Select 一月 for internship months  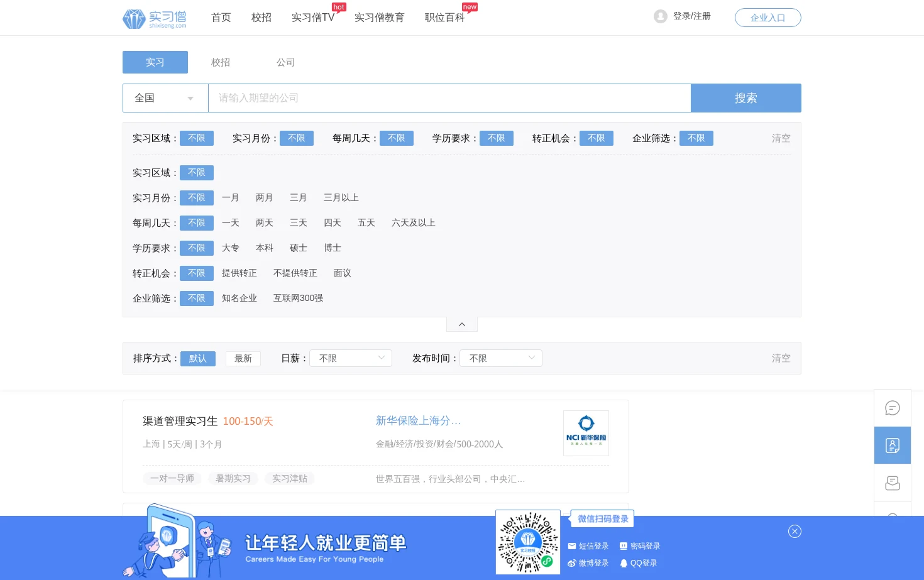(x=231, y=198)
